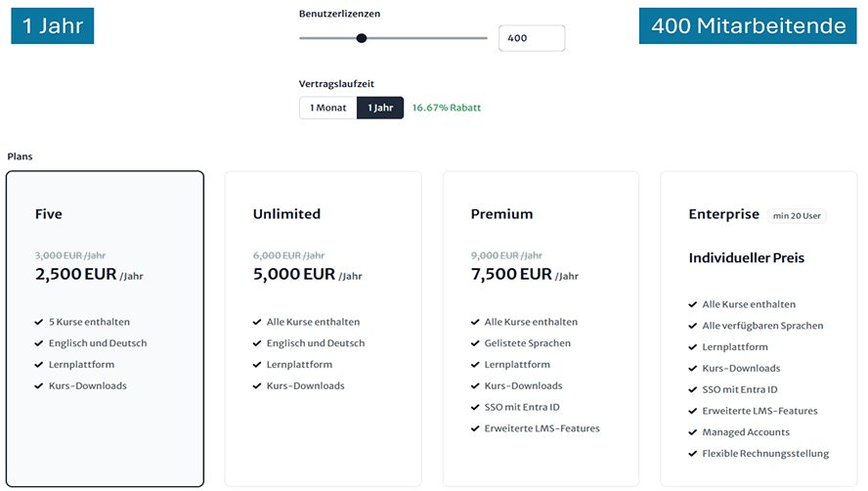The height and width of the screenshot is (491, 868).
Task: Choose the Unlimited plan card
Action: pyautogui.click(x=323, y=328)
